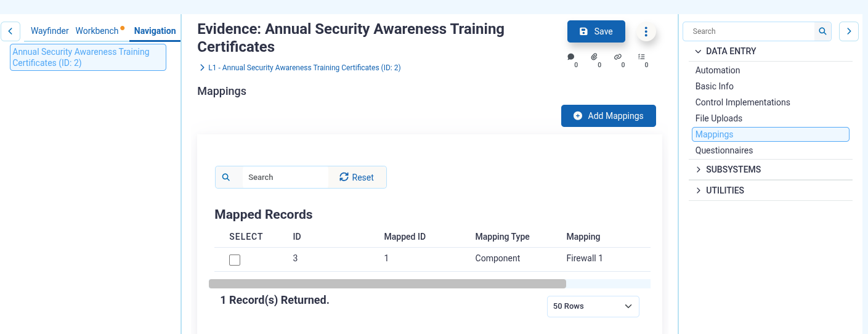868x334 pixels.
Task: Select checkbox for Firewall 1 row
Action: [x=235, y=260]
